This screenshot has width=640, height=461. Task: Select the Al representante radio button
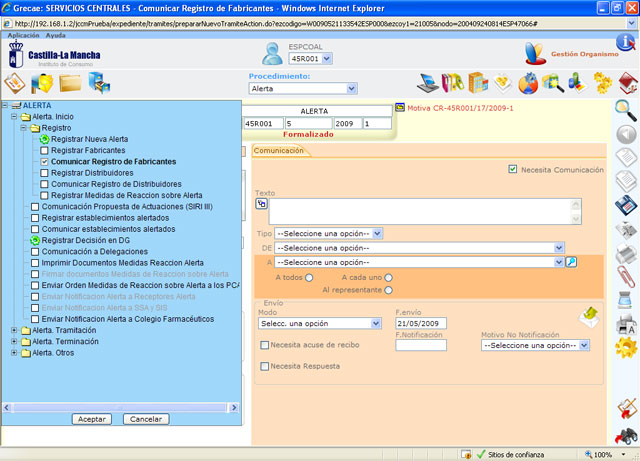(x=388, y=290)
